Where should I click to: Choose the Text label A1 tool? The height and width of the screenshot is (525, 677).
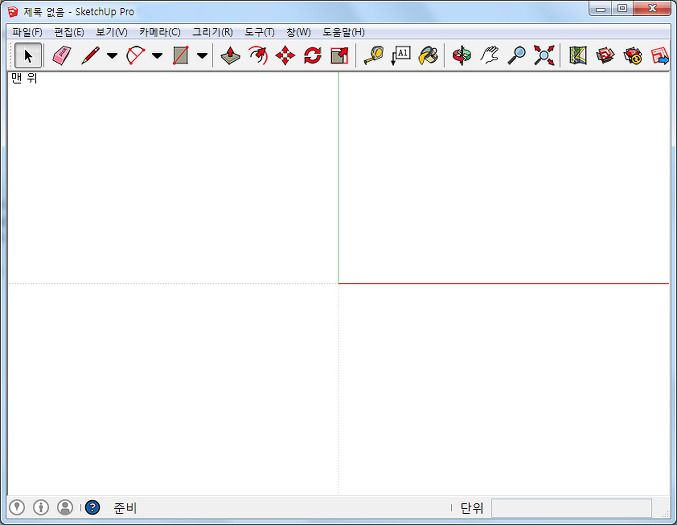(401, 56)
